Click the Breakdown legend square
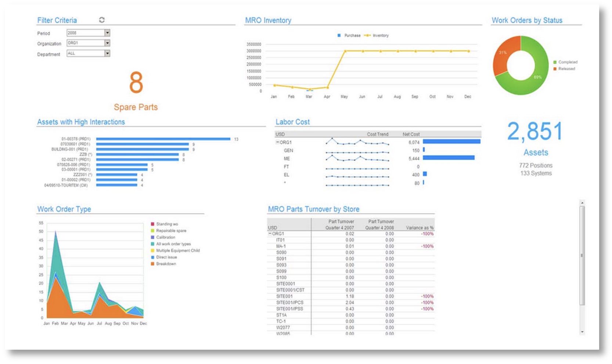The width and height of the screenshot is (612, 364). [x=152, y=264]
